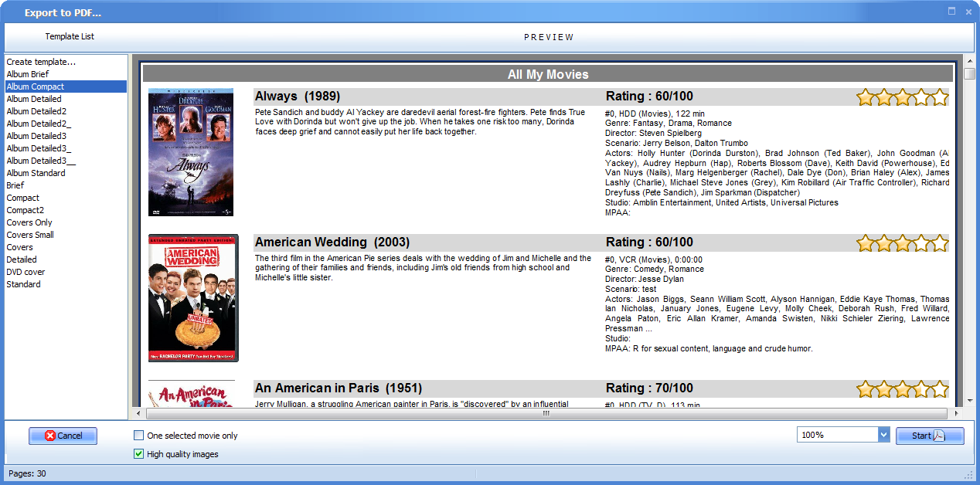Select Album Standard template
The width and height of the screenshot is (980, 485).
tap(66, 173)
